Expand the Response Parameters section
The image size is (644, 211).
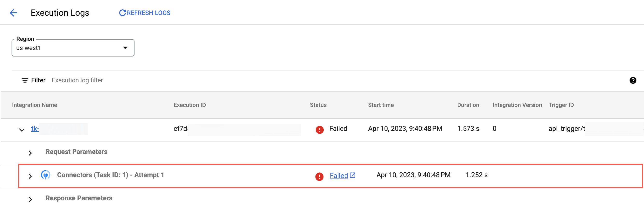30,199
